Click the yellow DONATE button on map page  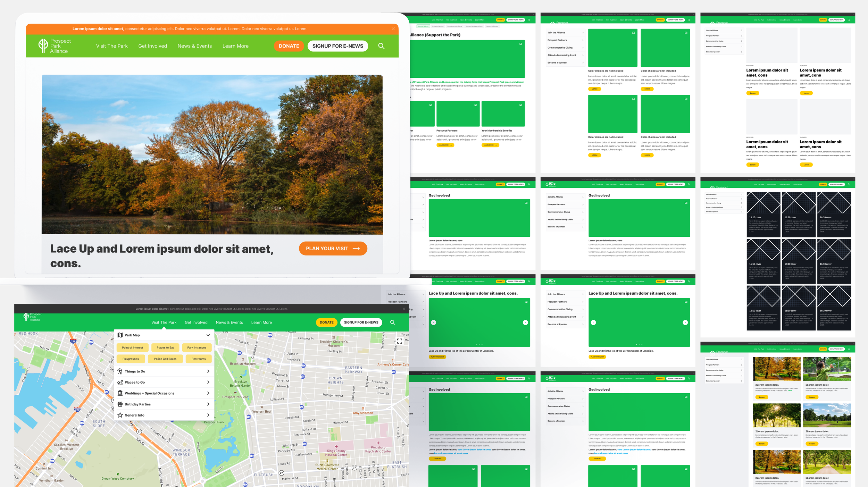pos(326,322)
